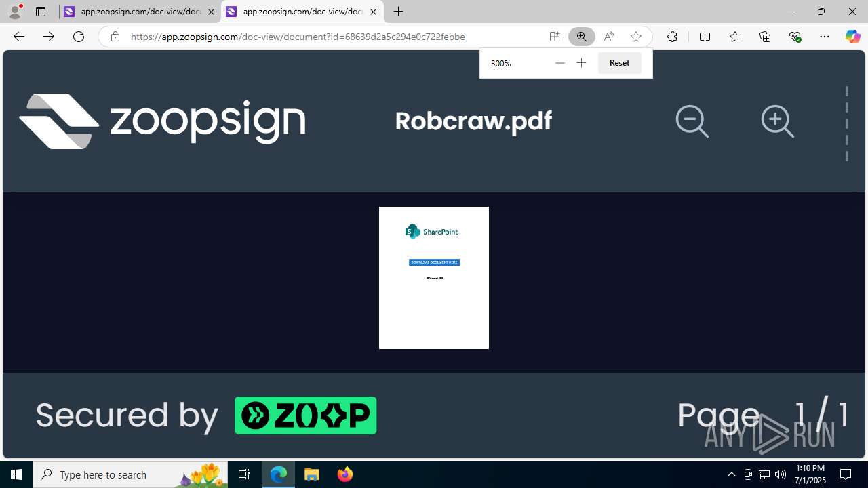This screenshot has width=868, height=488.
Task: Open Favorites list
Action: 735,37
